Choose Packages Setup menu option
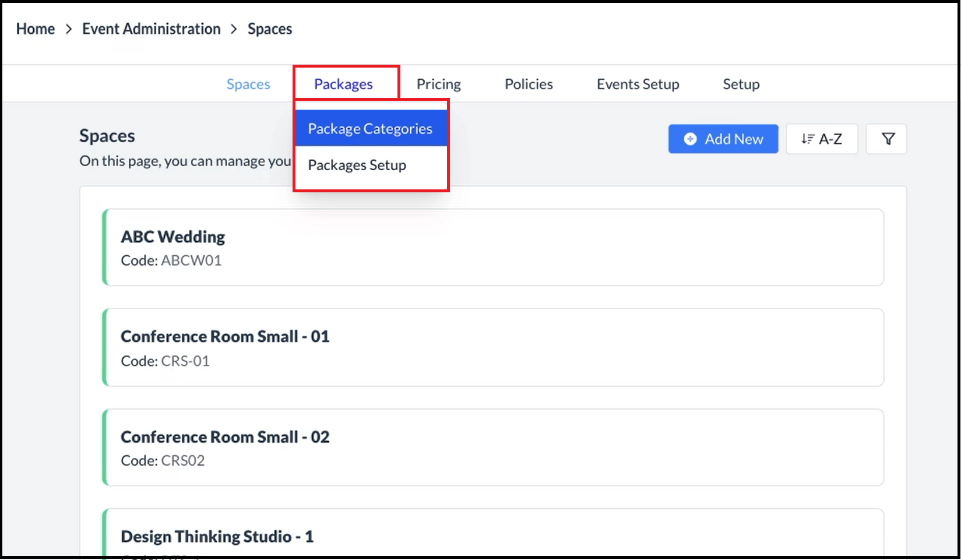The height and width of the screenshot is (560, 961). (357, 165)
